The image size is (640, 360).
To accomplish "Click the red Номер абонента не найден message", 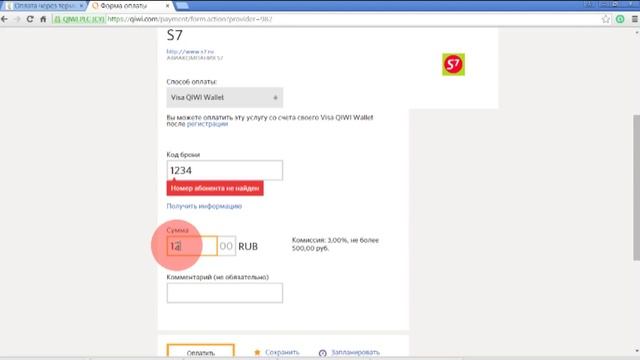I will (215, 188).
